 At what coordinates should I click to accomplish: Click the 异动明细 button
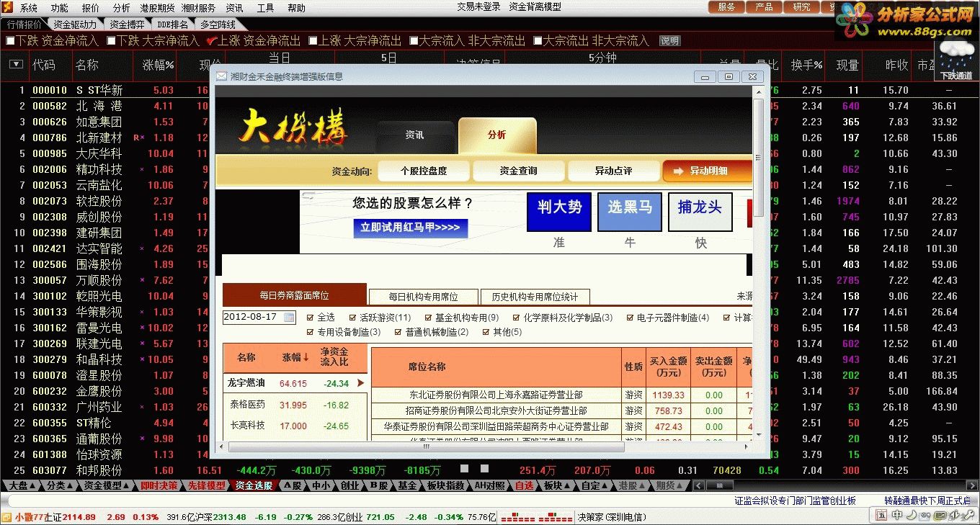coord(708,171)
